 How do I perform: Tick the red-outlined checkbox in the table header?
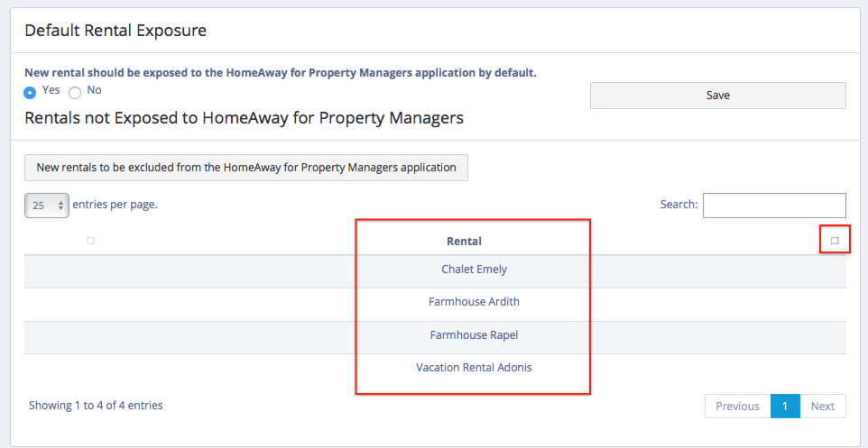835,241
